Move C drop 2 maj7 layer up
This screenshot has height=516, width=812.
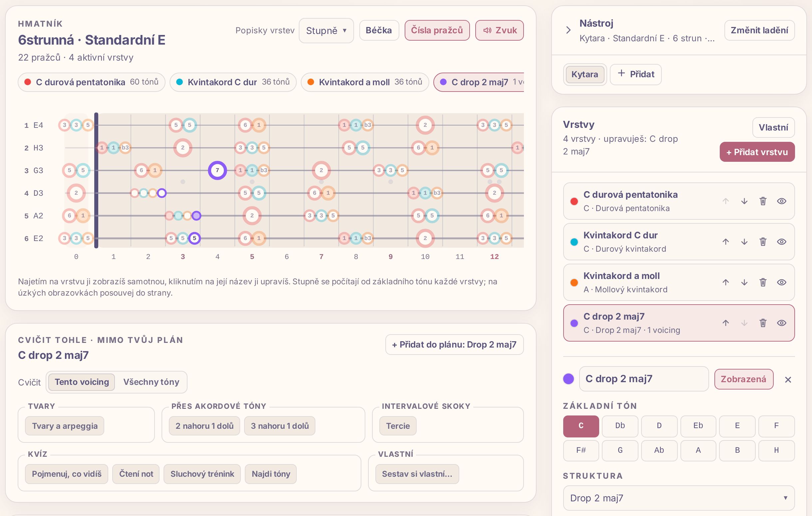(x=726, y=323)
